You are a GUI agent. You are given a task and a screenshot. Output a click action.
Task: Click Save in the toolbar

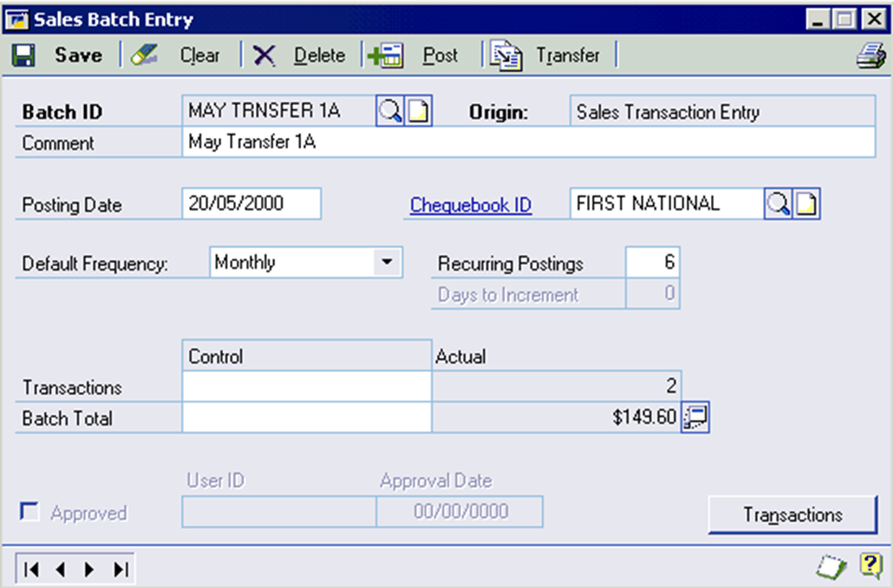coord(59,56)
